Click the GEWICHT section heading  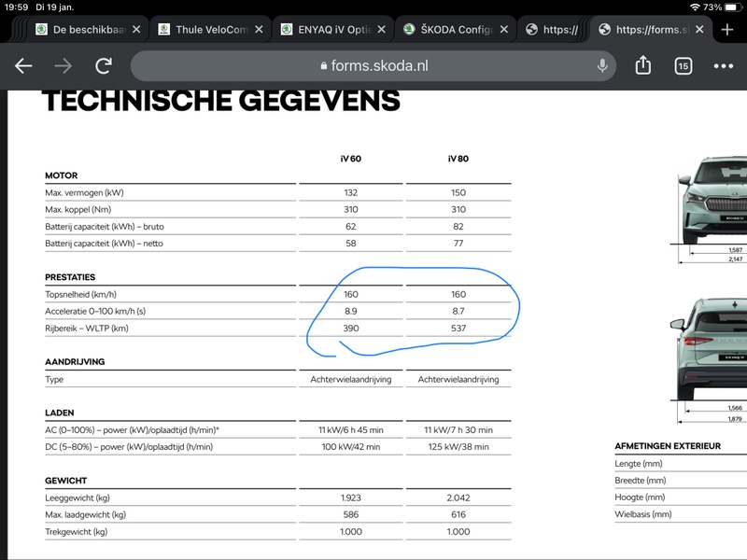65,481
